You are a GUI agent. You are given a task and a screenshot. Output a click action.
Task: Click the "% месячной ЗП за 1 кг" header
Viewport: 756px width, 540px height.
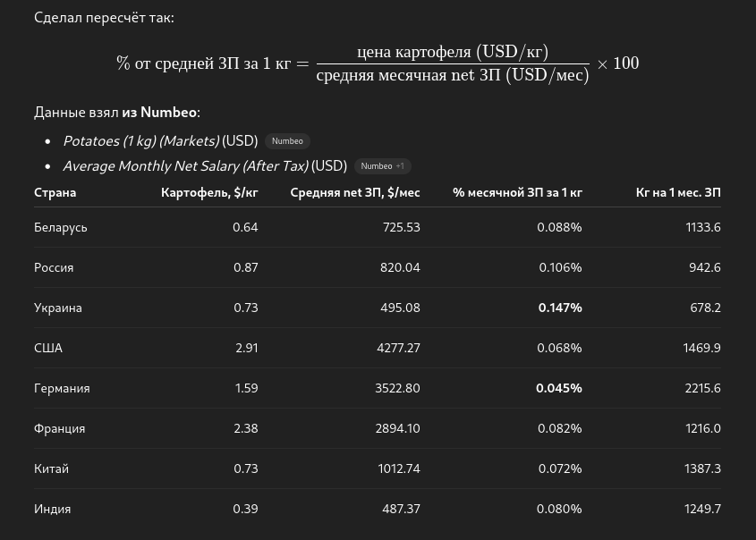517,192
